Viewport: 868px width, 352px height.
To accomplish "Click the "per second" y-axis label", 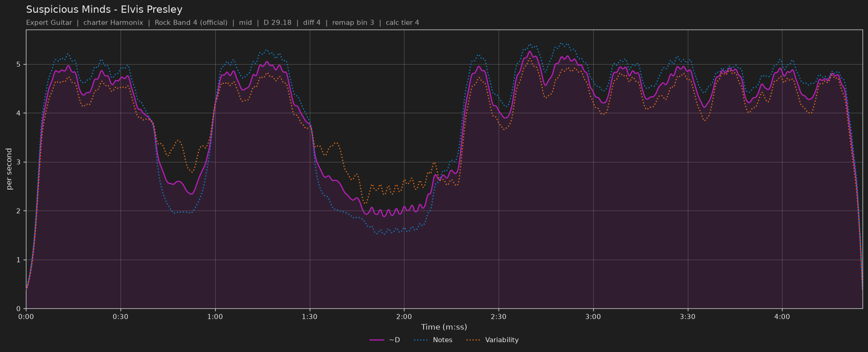I will click(x=9, y=169).
